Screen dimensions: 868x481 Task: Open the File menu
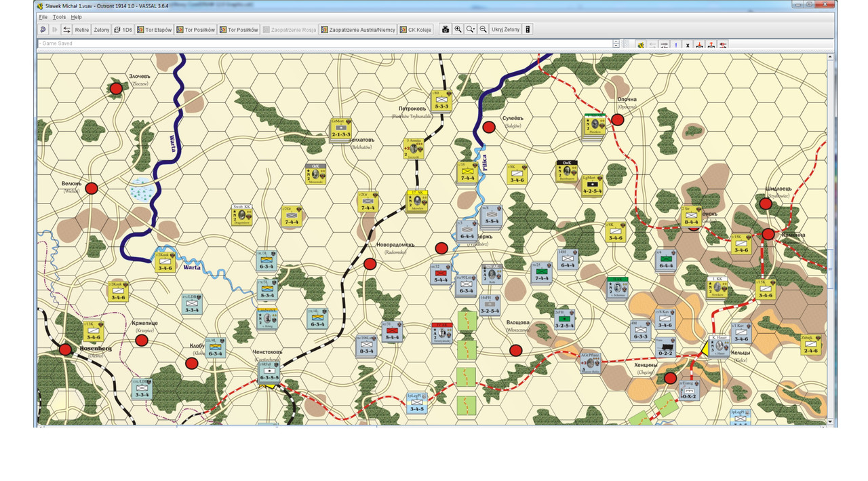pyautogui.click(x=43, y=16)
